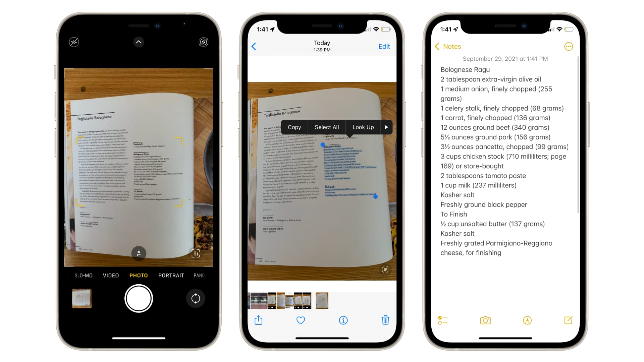
Task: Switch to PORTRAIT camera mode tab
Action: point(171,276)
